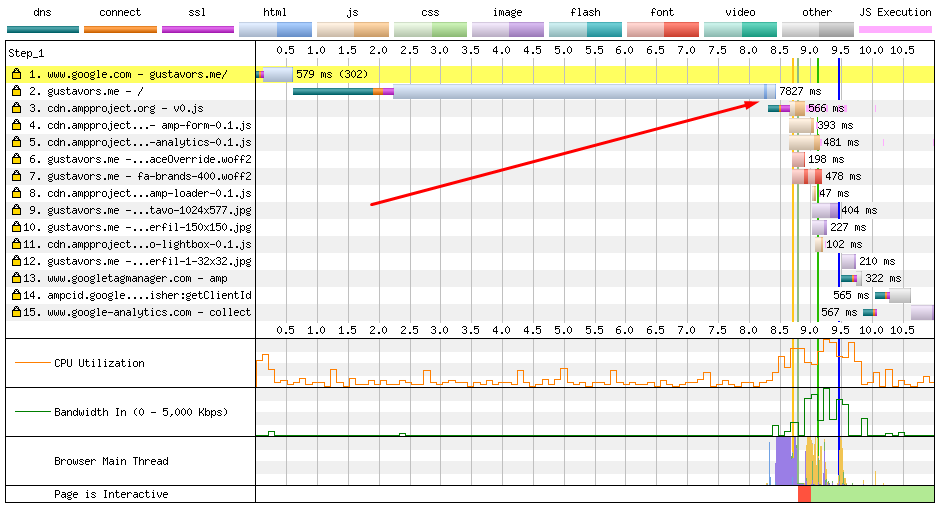Click the lock icon for googletagmanager.com row
This screenshot has width=944, height=512.
tap(17, 278)
